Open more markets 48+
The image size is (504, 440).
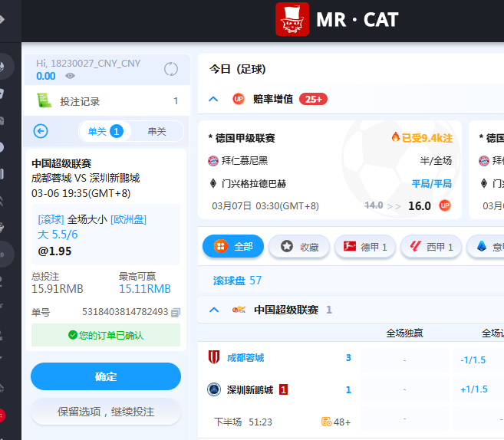(x=336, y=422)
